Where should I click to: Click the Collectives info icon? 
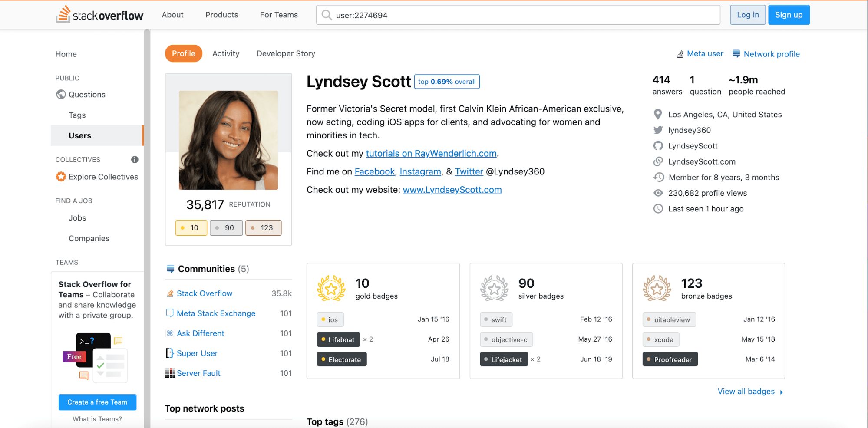[x=135, y=160]
